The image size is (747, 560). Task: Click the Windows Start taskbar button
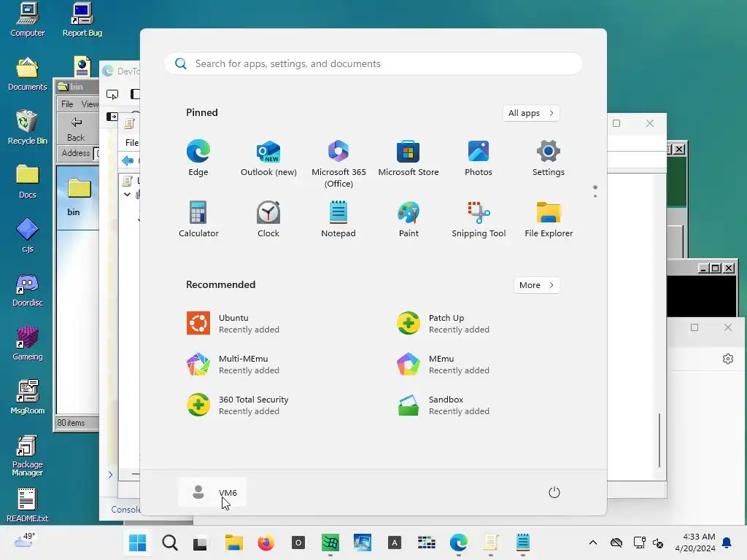(138, 542)
